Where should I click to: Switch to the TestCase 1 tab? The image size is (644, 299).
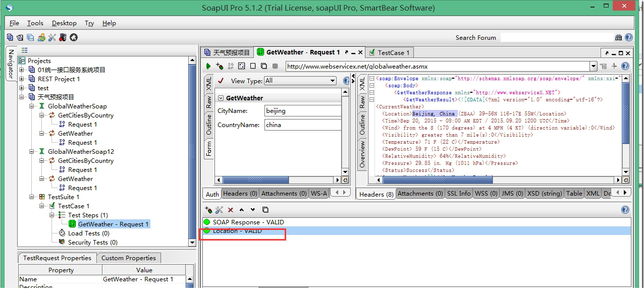tap(390, 52)
